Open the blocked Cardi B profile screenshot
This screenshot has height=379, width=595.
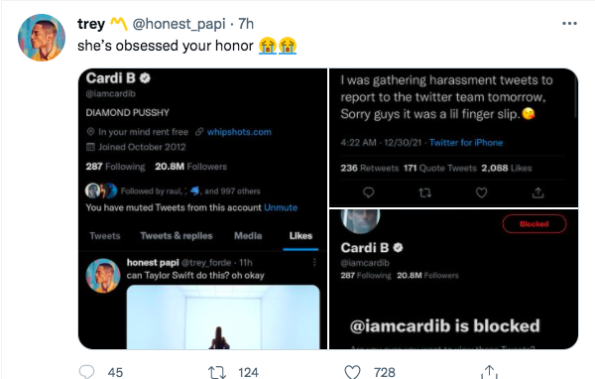click(x=453, y=279)
